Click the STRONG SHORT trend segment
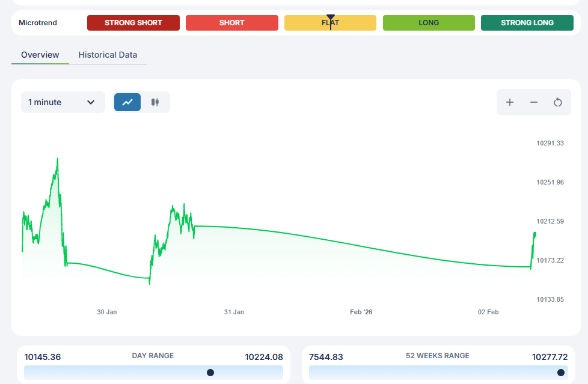 tap(133, 23)
